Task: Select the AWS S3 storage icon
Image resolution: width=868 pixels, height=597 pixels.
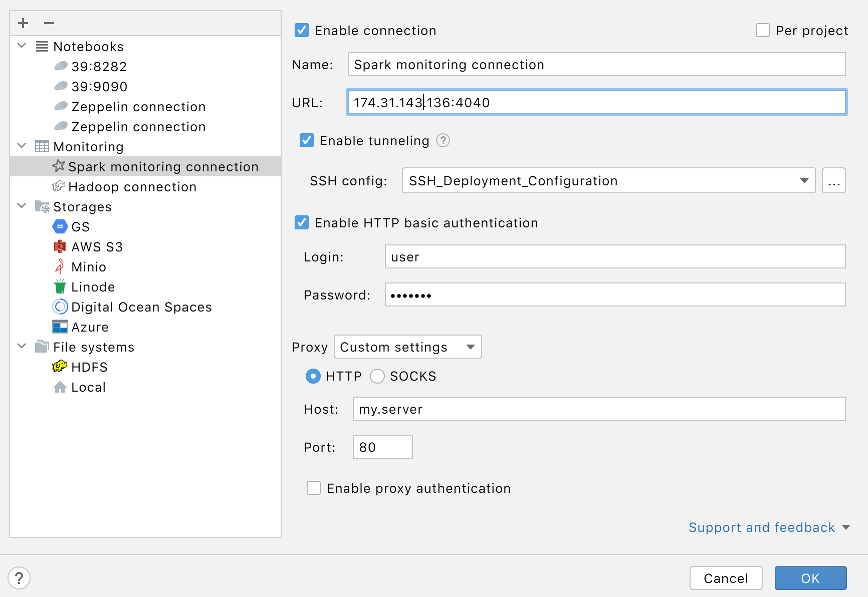Action: [60, 246]
